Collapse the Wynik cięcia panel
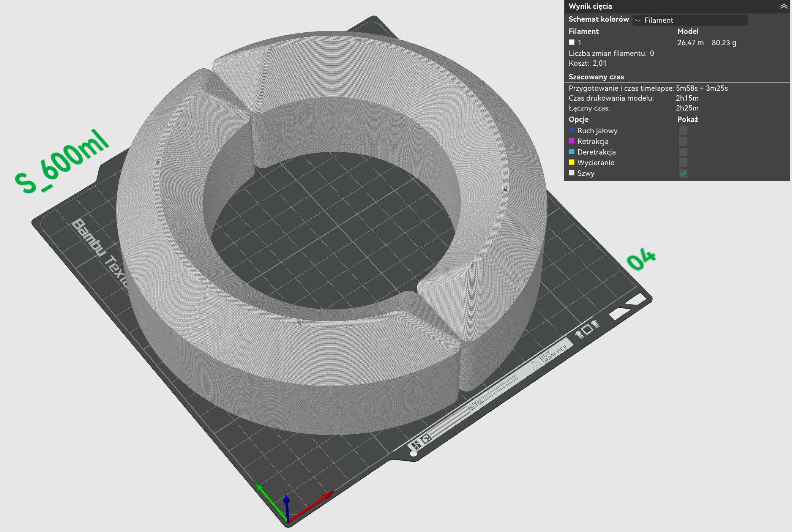Viewport: 792px width, 532px height. [x=783, y=6]
